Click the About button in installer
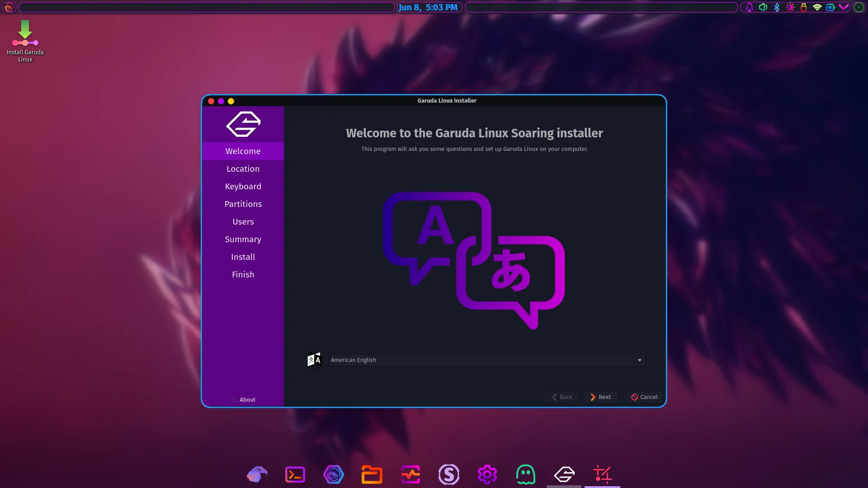The height and width of the screenshot is (488, 868). (x=243, y=400)
